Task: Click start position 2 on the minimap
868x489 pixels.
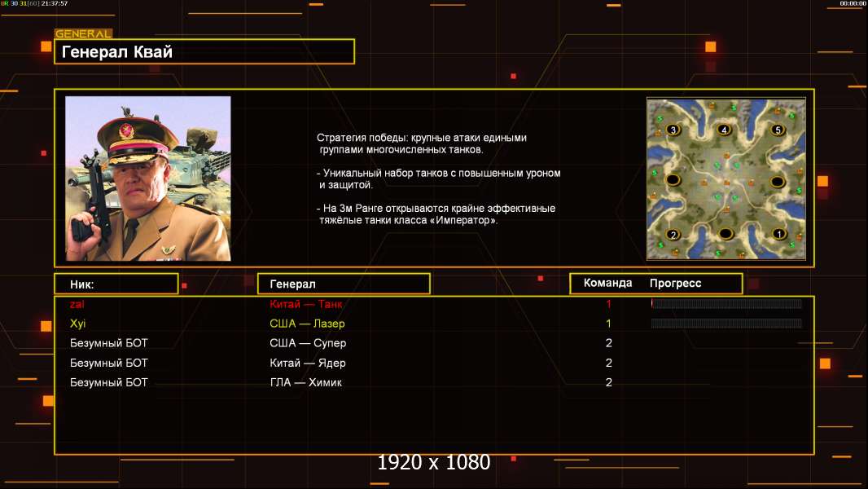Action: 673,234
